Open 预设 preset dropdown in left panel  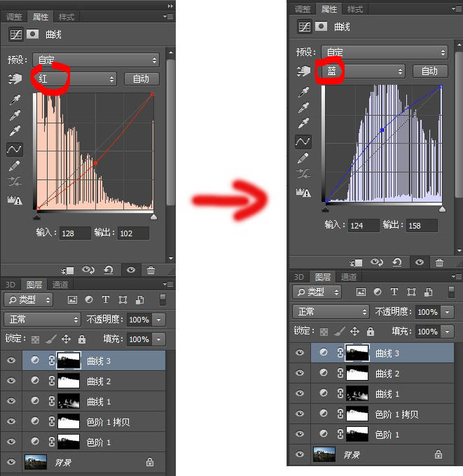pos(96,60)
